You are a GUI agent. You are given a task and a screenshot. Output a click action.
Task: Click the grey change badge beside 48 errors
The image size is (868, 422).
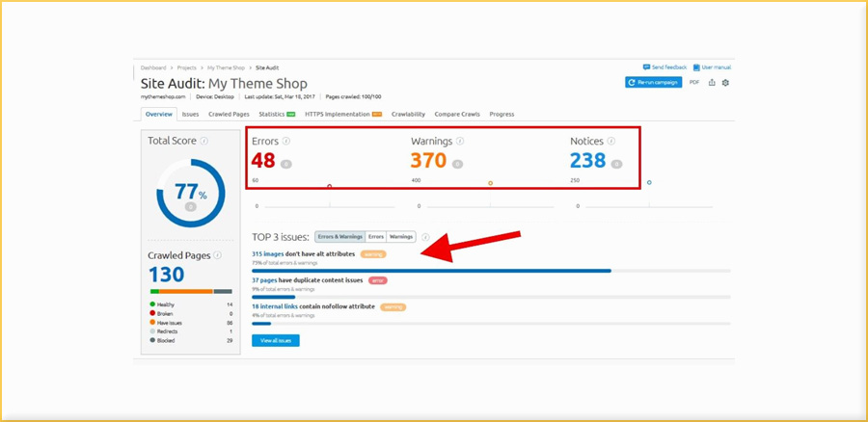[285, 164]
